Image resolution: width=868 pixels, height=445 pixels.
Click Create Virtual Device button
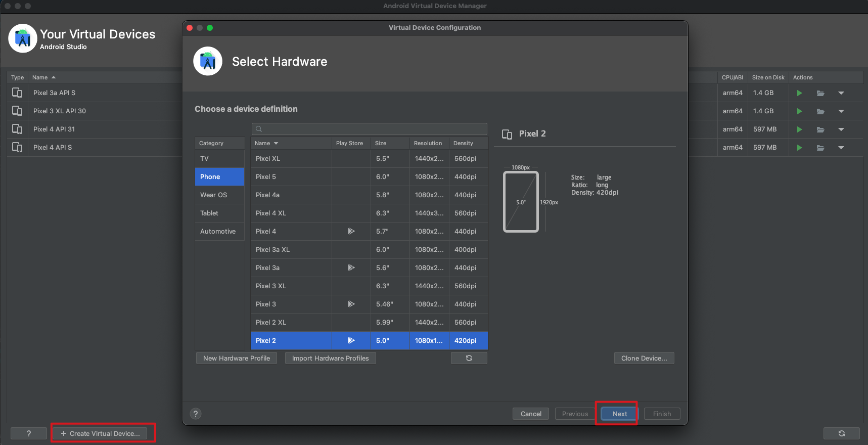pyautogui.click(x=100, y=433)
